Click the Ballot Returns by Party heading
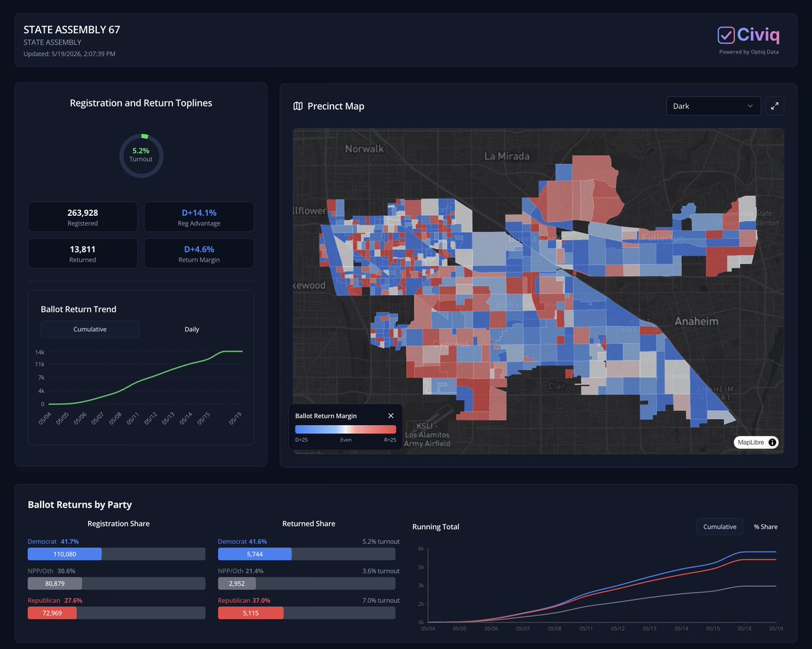This screenshot has height=649, width=812. [x=80, y=504]
